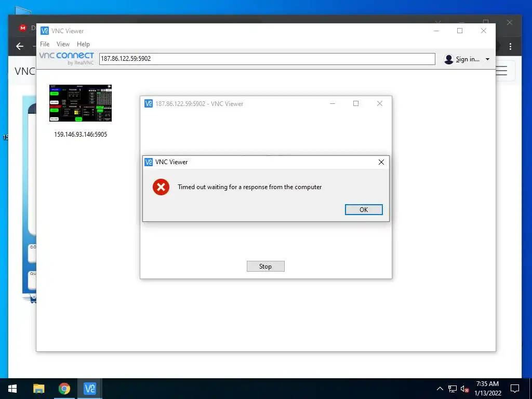Screen dimensions: 532x399
Task: Open the 159.146.93.146:5905 connection thumbnail
Action: pos(81,103)
